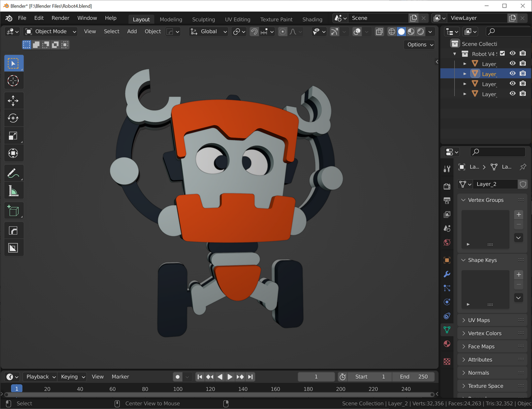Screen dimensions: 532x409
Task: Hide Robot V4 collection in viewport
Action: (512, 54)
